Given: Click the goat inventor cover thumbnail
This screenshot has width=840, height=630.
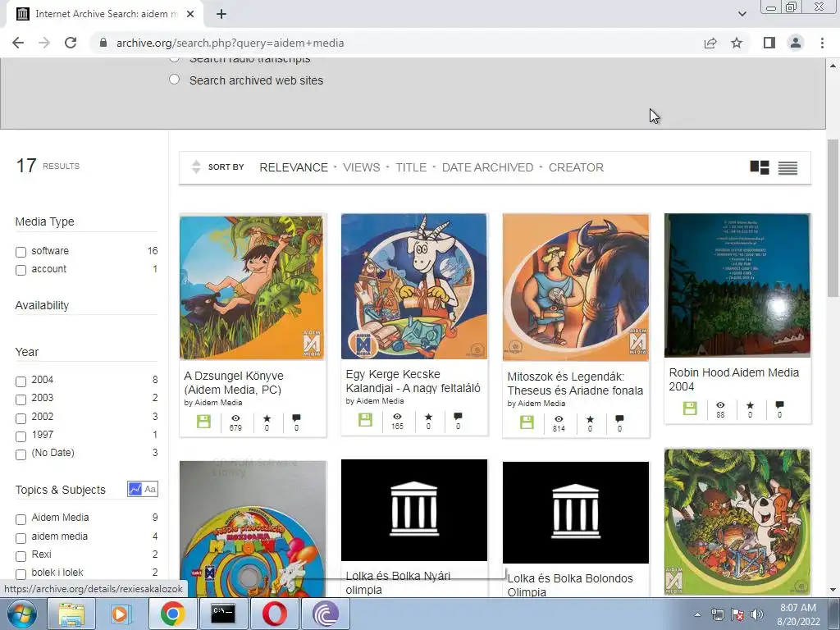Looking at the screenshot, I should pos(414,286).
